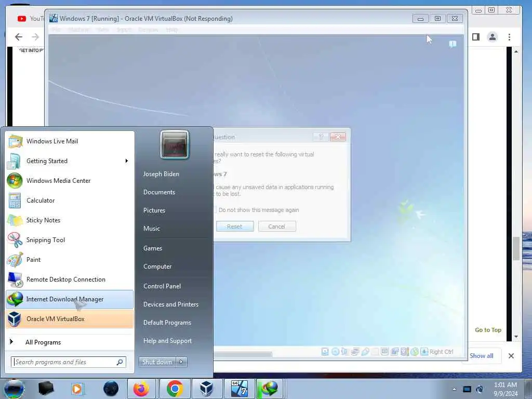Open Devices and Printers

click(170, 304)
